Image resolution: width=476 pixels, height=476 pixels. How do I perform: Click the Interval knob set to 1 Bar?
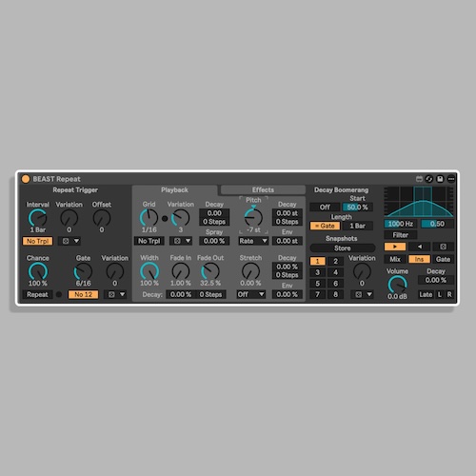tap(38, 218)
